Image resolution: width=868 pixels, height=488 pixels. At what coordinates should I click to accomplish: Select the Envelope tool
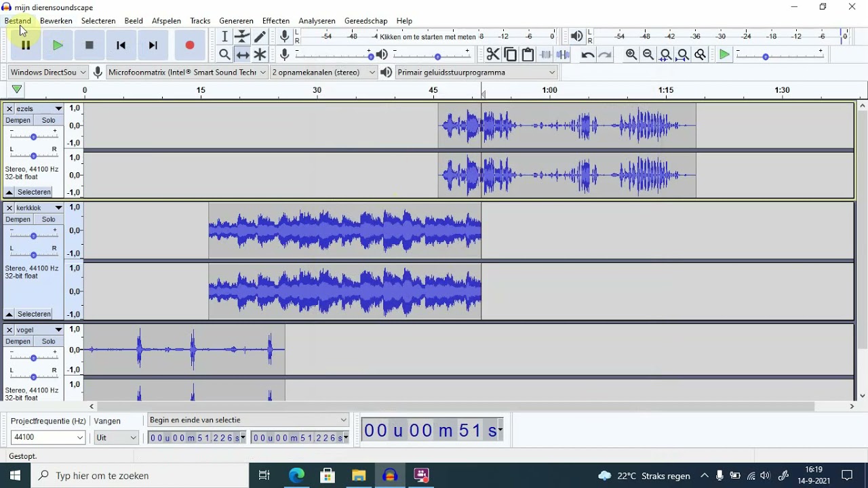pyautogui.click(x=242, y=37)
